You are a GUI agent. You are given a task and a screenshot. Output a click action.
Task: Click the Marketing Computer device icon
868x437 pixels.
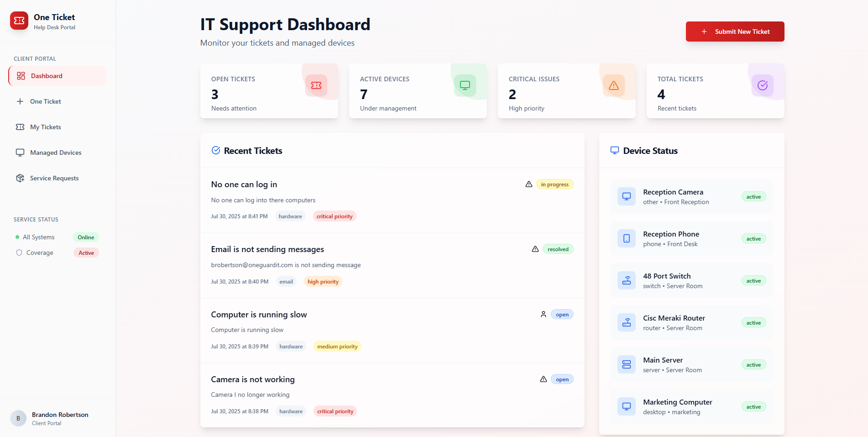pyautogui.click(x=627, y=406)
